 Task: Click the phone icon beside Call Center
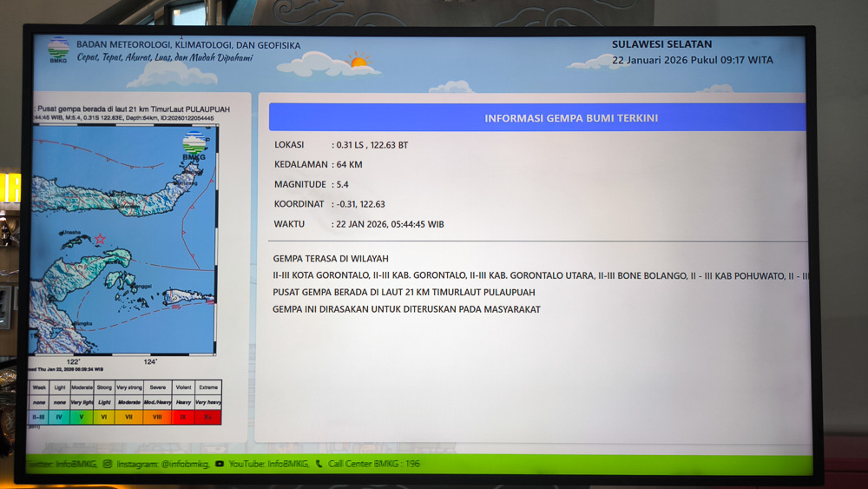(319, 464)
